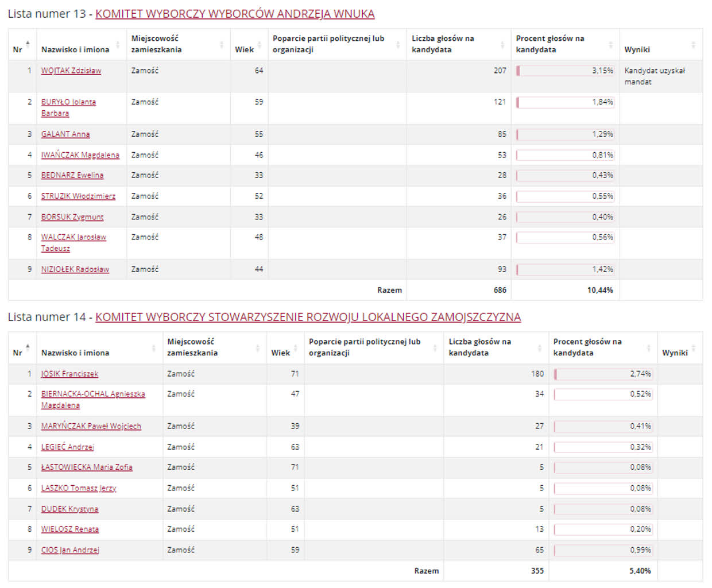Open Stowarzyszenie Rozwoju Lokalnego Zamojszczyzna committee link
Viewport: 712px width, 588px height.
click(308, 317)
